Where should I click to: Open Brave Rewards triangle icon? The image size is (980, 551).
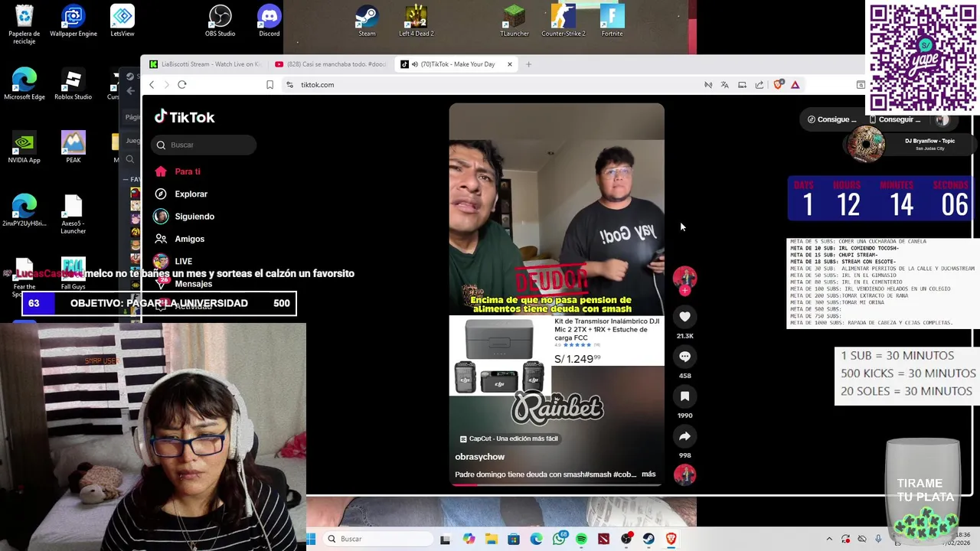tap(795, 85)
